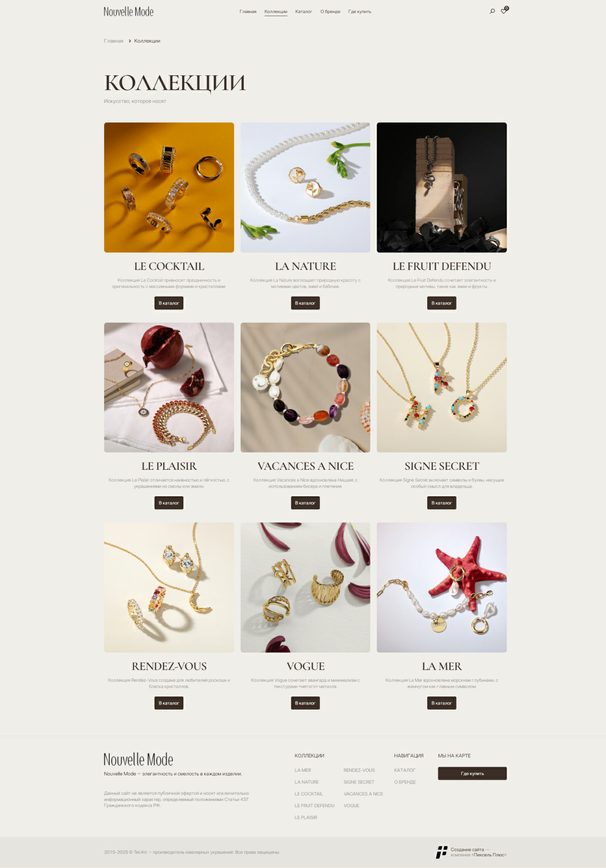Click the Nouvelle Mode header logo
This screenshot has height=868, width=606.
[x=129, y=12]
